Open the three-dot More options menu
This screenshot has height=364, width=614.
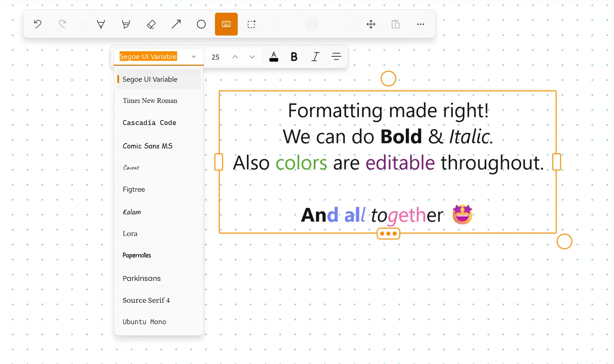coord(421,24)
